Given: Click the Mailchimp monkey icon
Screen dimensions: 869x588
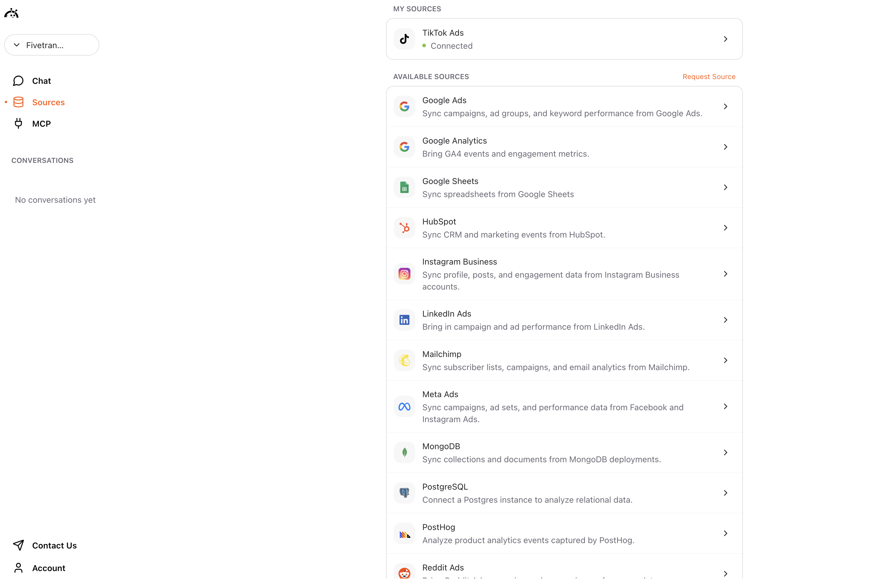Looking at the screenshot, I should click(x=404, y=360).
